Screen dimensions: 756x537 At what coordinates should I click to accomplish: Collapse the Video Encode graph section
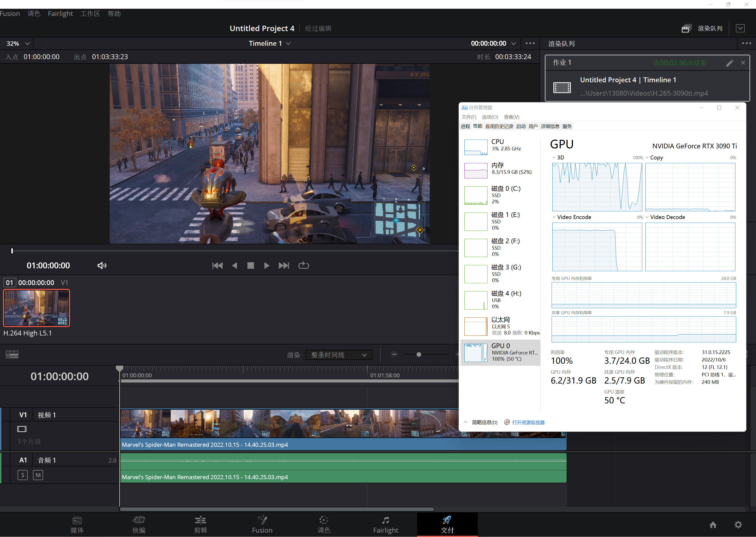pos(554,217)
